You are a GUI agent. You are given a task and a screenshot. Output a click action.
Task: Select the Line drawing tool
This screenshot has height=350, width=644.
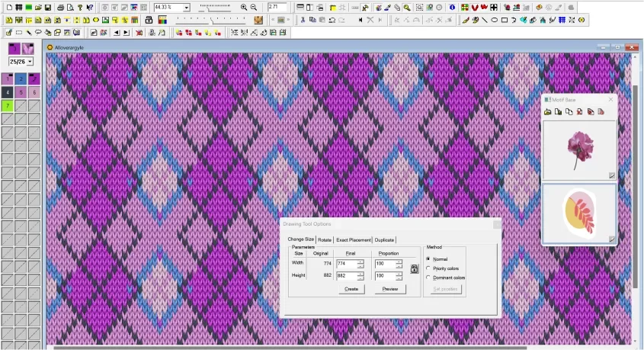pyautogui.click(x=485, y=20)
